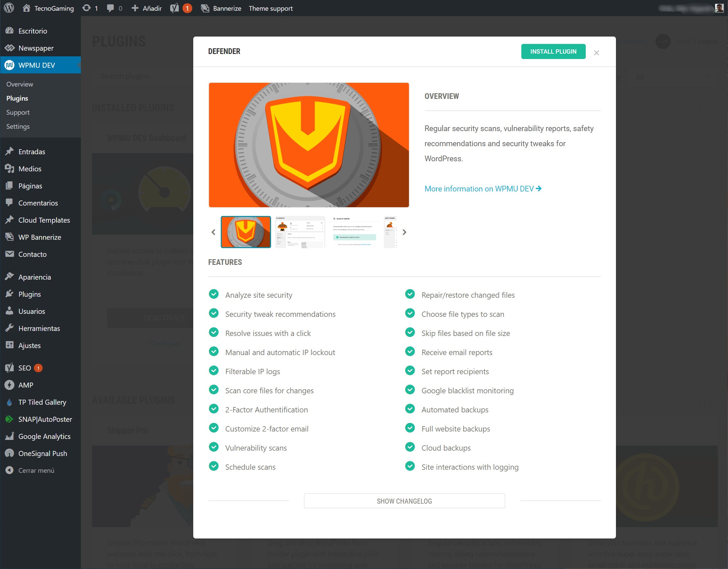This screenshot has width=728, height=569.
Task: Open AMP menu
Action: click(x=40, y=385)
